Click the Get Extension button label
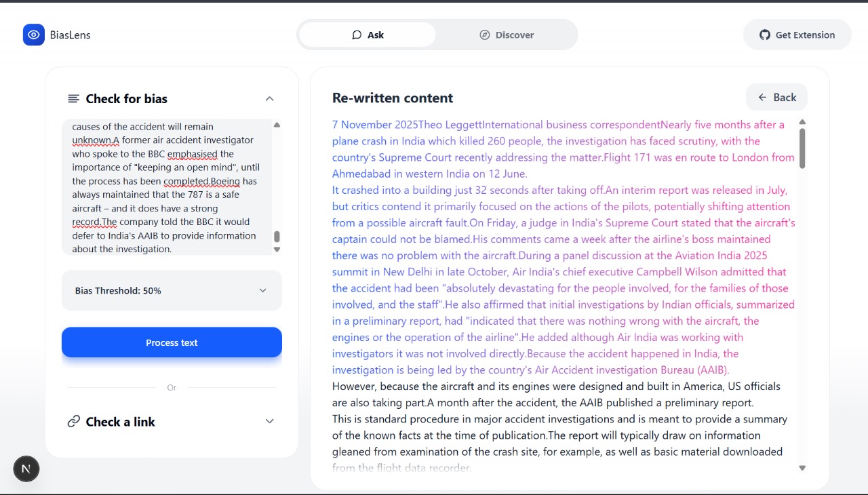The height and width of the screenshot is (495, 868). (x=805, y=35)
